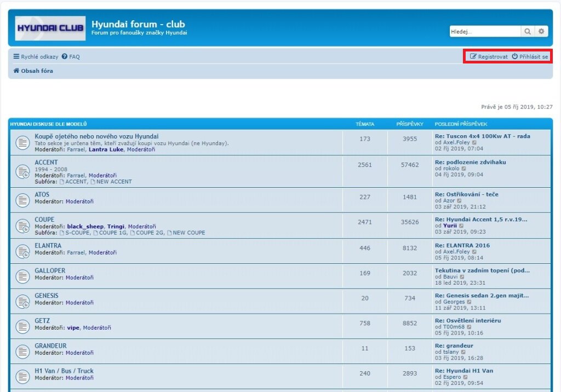Click Přihlásit se to log in
The width and height of the screenshot is (561, 392).
click(x=530, y=56)
